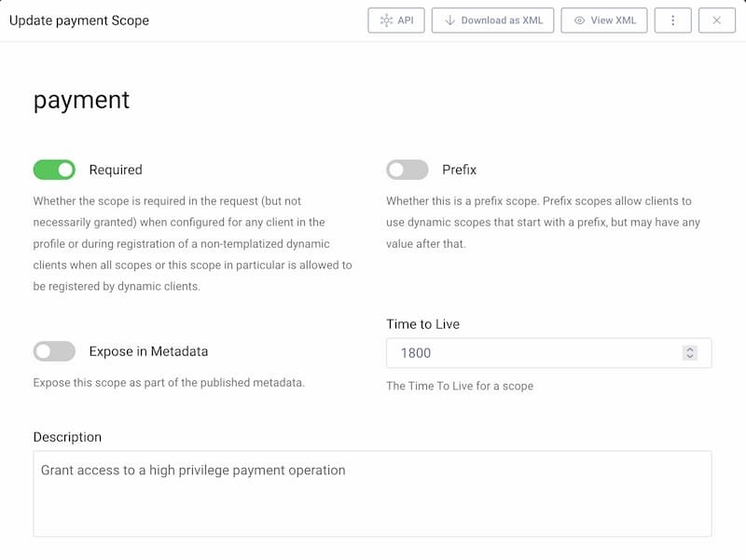Open the three-dot more options menu
Image resolution: width=746 pixels, height=560 pixels.
pos(672,20)
